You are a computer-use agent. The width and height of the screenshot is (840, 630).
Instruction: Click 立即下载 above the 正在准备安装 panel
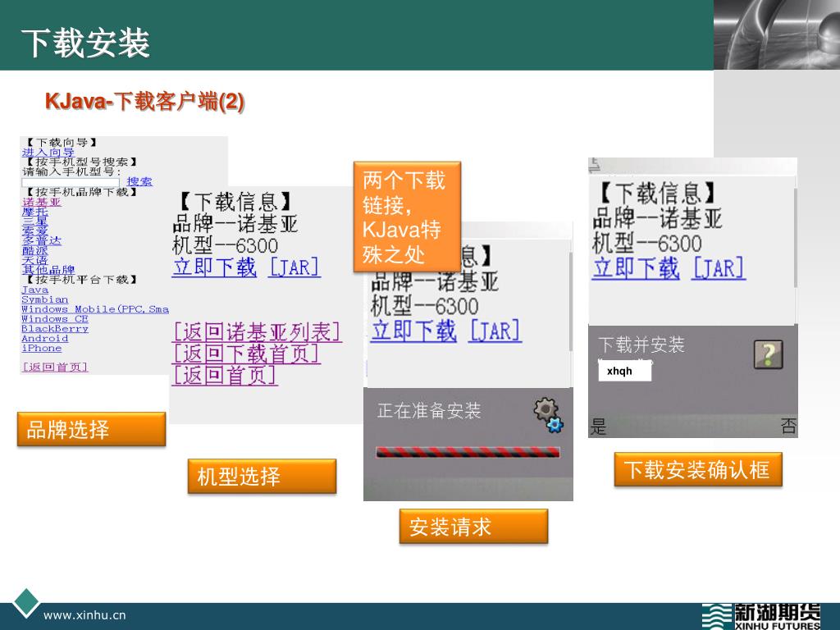pyautogui.click(x=414, y=331)
